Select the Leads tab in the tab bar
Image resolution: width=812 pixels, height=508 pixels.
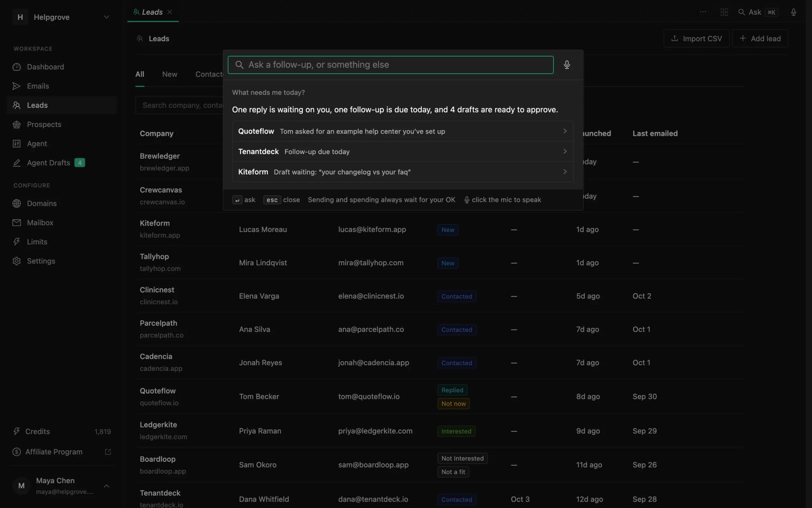tap(152, 12)
